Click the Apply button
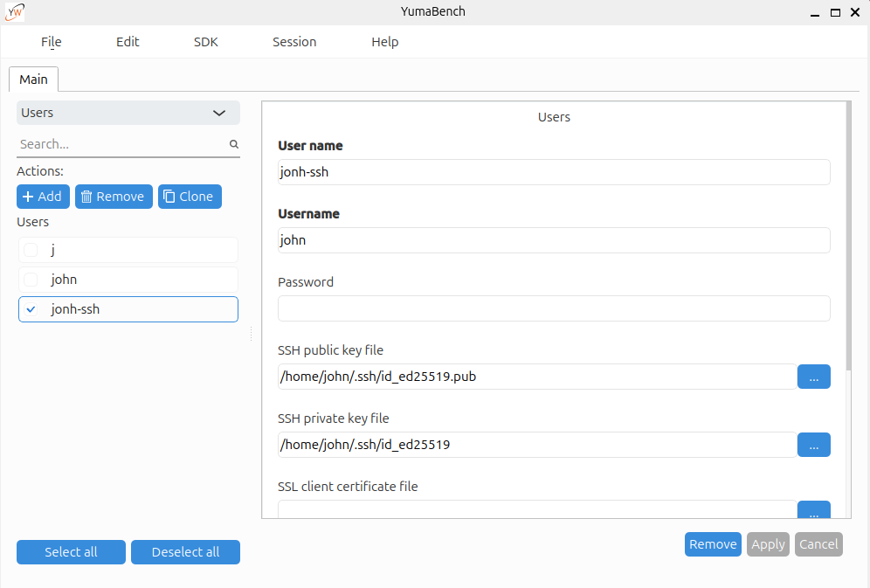This screenshot has height=588, width=870. [768, 544]
